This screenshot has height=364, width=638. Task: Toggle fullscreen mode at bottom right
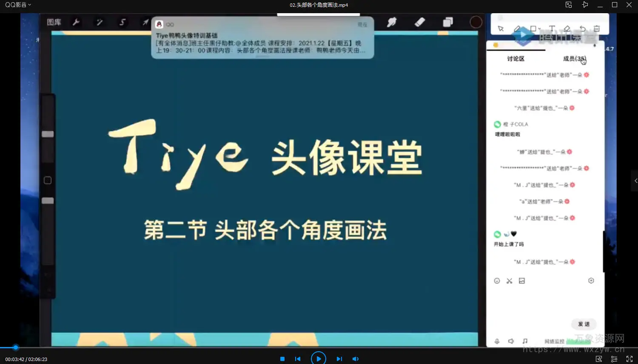pos(629,359)
